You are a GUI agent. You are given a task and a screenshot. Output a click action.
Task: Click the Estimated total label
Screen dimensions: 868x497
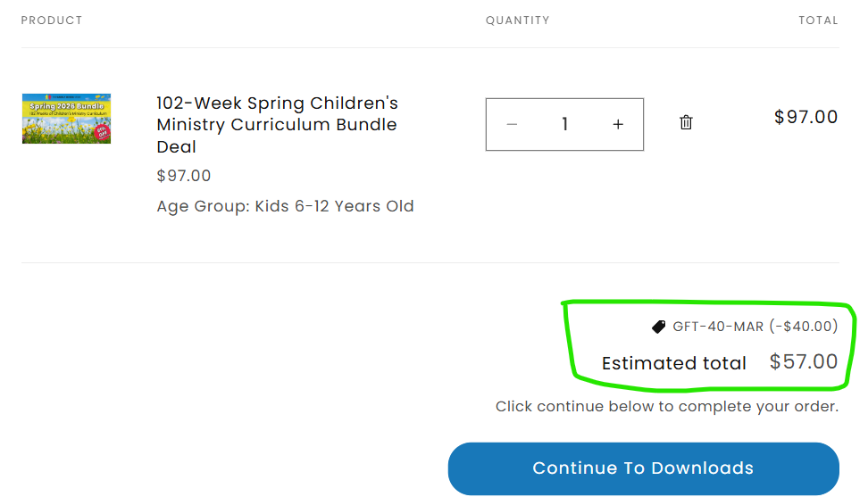tap(673, 363)
